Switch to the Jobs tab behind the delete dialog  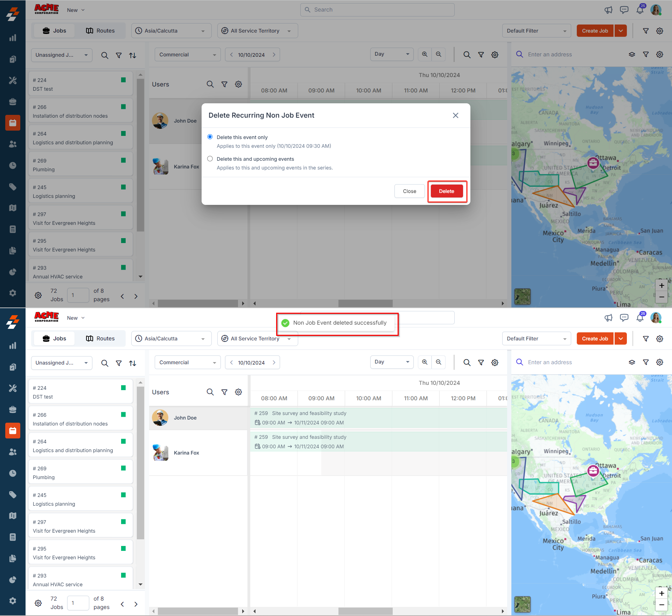54,31
